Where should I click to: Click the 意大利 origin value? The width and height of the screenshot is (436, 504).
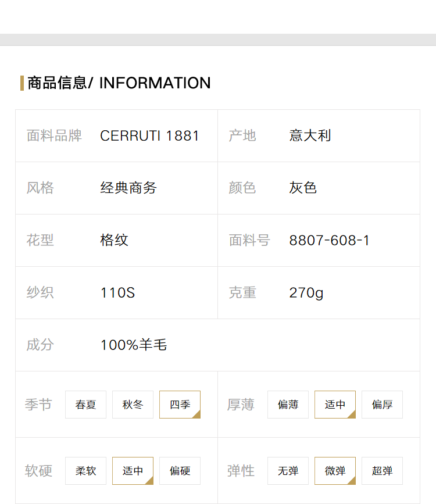tap(310, 135)
